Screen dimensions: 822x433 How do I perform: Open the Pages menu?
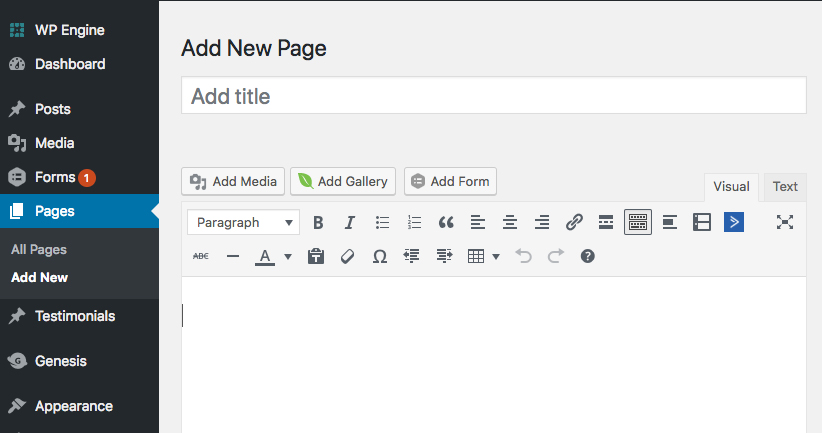79,211
